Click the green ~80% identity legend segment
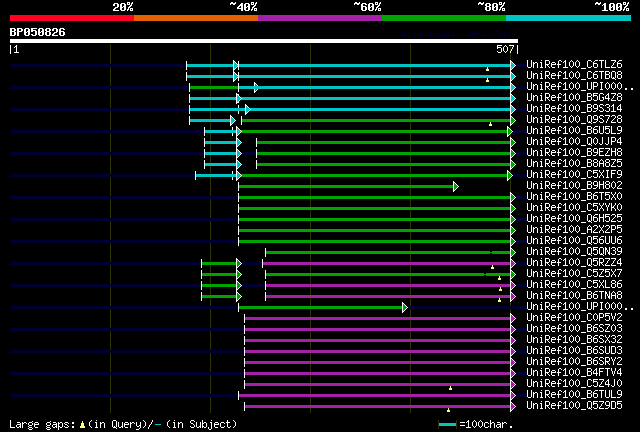 pyautogui.click(x=444, y=18)
